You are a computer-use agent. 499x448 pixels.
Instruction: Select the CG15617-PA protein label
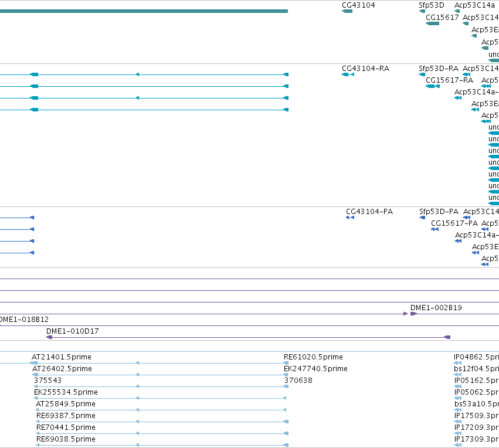[x=454, y=223]
